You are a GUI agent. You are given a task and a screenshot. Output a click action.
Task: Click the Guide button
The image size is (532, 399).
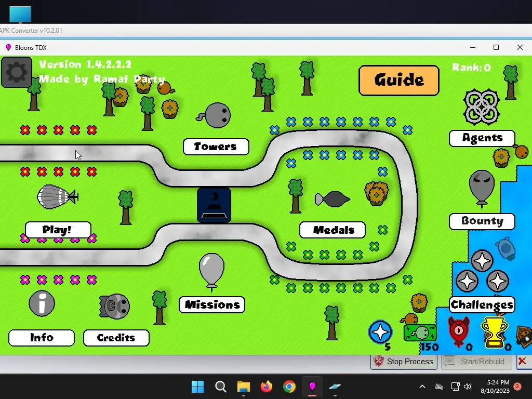point(398,80)
